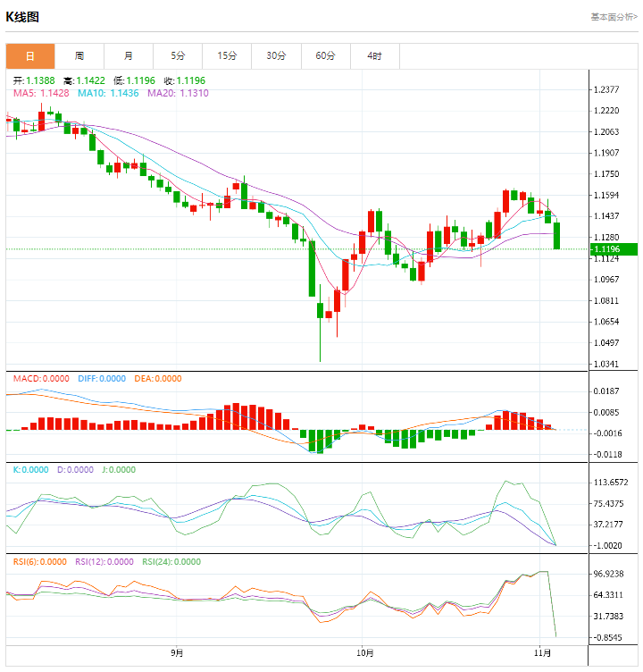The width and height of the screenshot is (643, 672).
Task: Click the 高:1.1422 high value
Action: (x=84, y=80)
